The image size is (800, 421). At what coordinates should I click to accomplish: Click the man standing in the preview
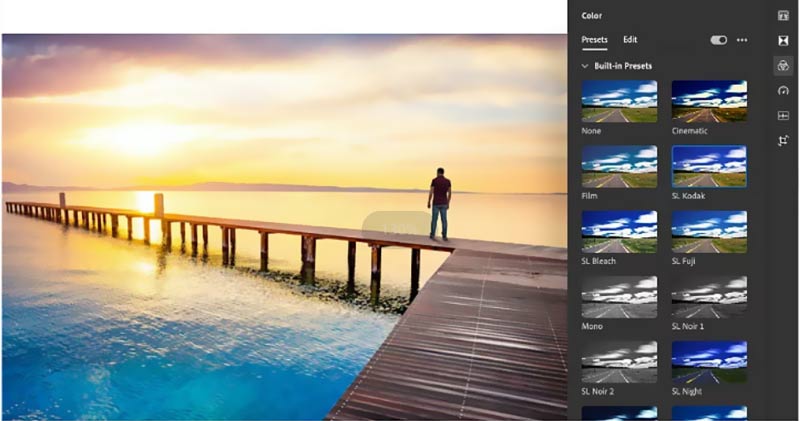coord(440,204)
